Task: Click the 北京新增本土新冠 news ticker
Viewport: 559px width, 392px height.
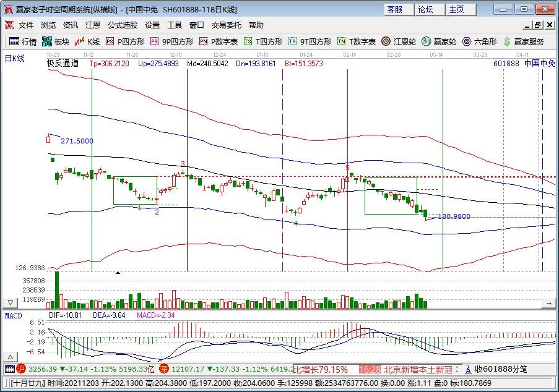Action: (418, 370)
